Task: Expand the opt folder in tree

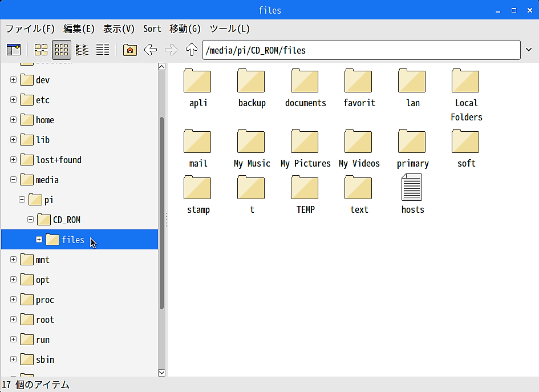Action: (x=14, y=279)
